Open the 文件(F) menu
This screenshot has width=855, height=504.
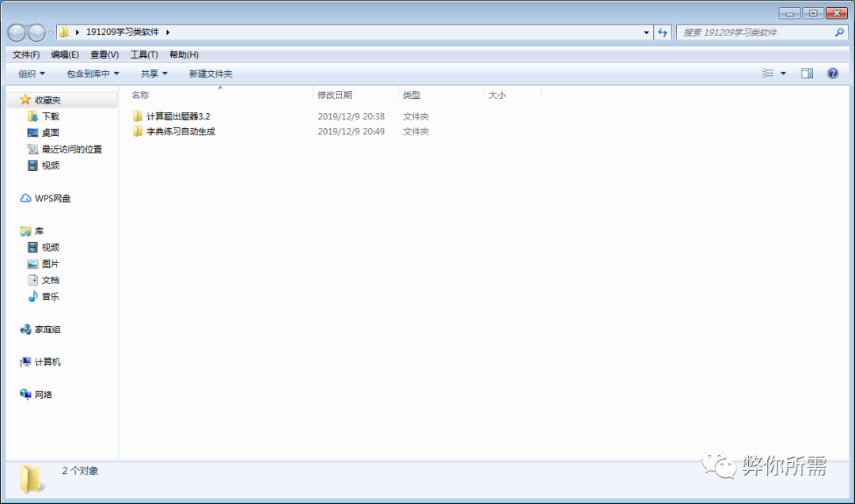pos(26,55)
